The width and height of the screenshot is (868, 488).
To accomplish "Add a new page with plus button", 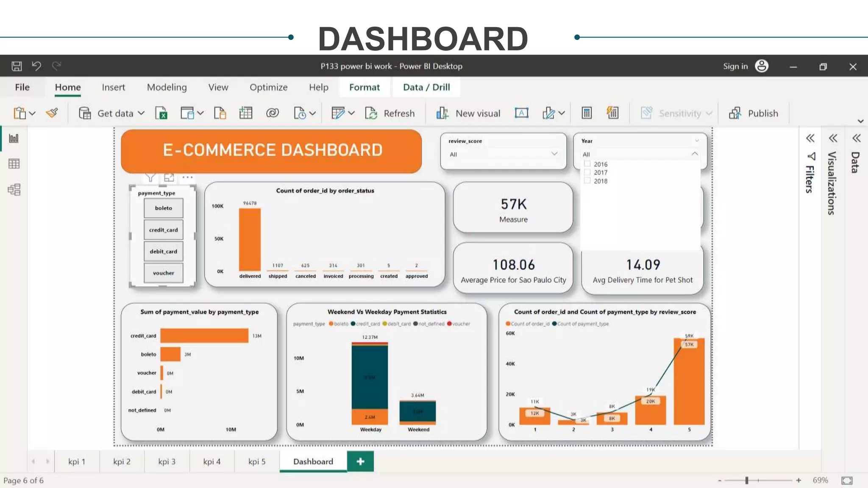I will click(360, 461).
